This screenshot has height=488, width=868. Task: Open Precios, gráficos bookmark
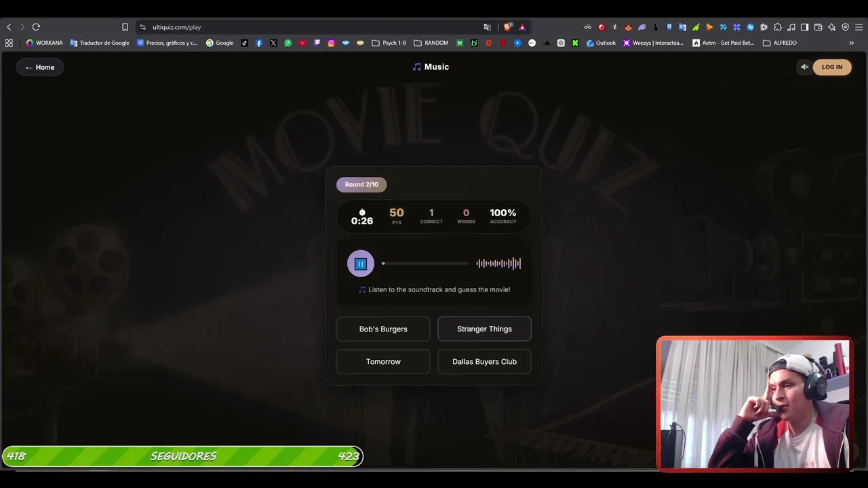[x=167, y=43]
